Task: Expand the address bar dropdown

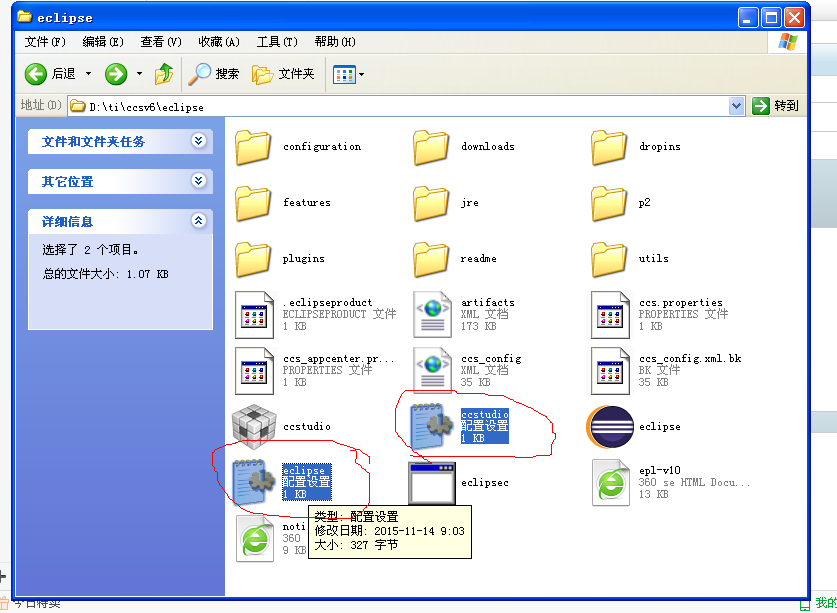Action: (736, 106)
